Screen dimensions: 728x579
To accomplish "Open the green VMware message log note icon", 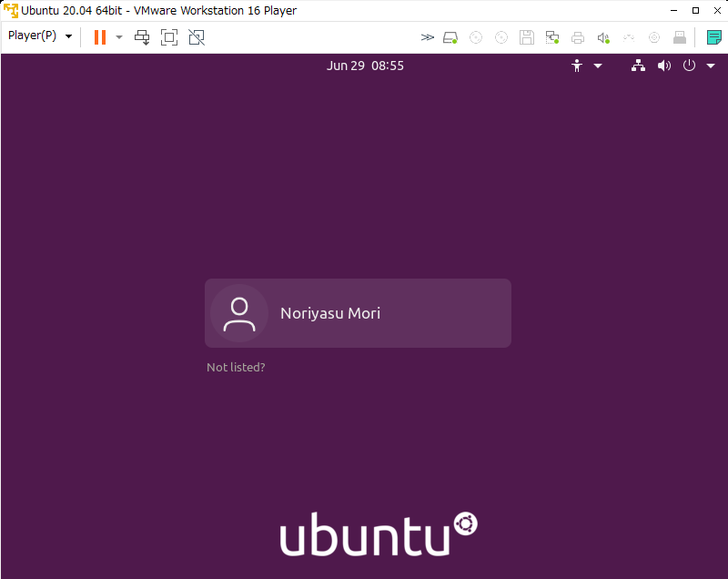I will coord(714,37).
